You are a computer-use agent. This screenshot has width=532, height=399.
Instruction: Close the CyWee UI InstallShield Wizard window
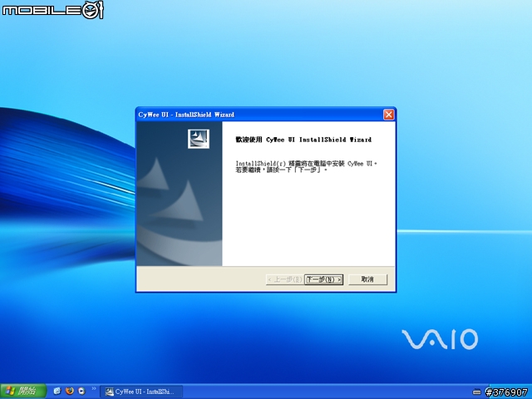tap(389, 115)
